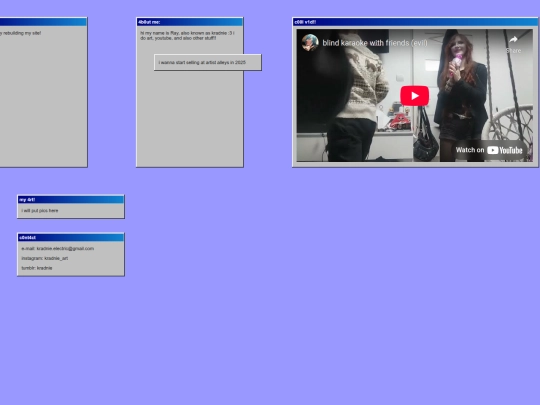
Task: Open the Share arrow on the video
Action: (x=513, y=44)
